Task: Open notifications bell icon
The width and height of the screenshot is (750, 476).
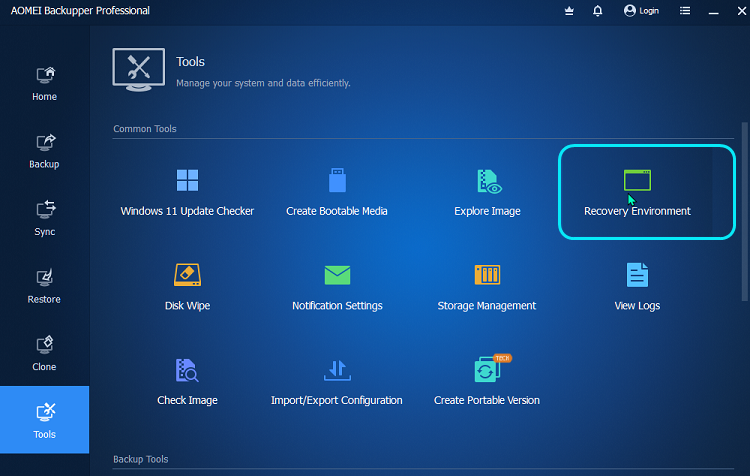Action: tap(597, 11)
